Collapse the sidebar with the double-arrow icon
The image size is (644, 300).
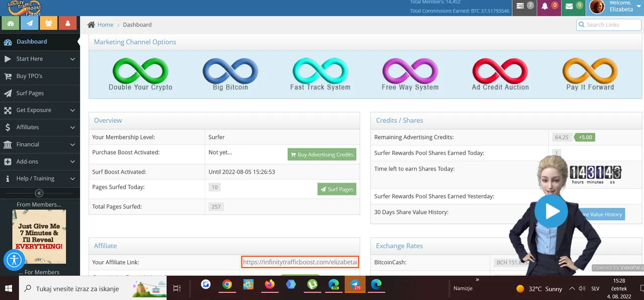[x=39, y=193]
